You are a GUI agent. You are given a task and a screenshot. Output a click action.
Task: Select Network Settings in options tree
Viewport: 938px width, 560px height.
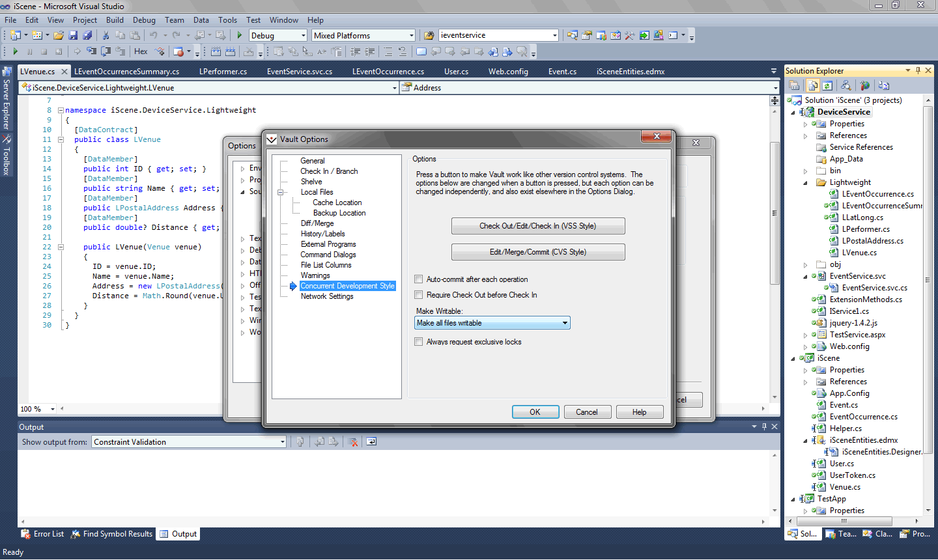tap(327, 296)
